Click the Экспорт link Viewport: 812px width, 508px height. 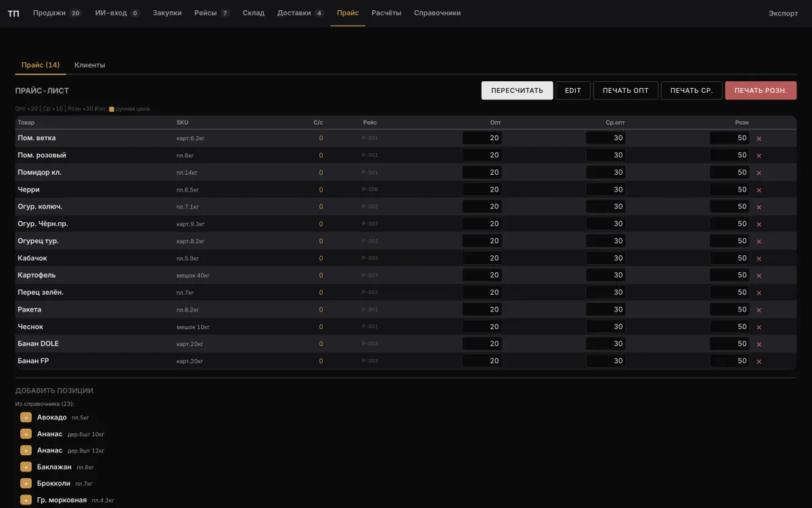(x=783, y=13)
